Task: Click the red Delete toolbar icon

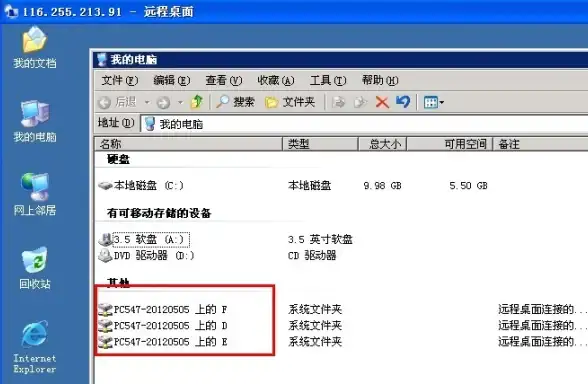Action: [x=382, y=102]
